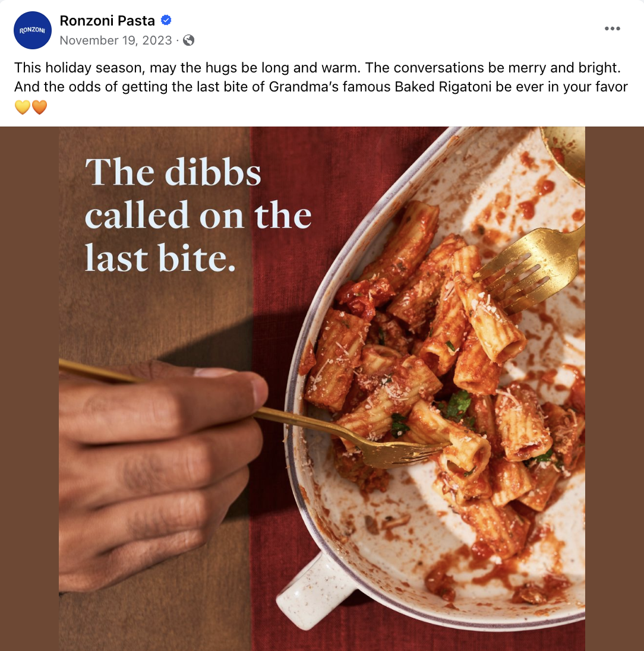
Task: Click the brown margin left of the photo
Action: tap(29, 388)
